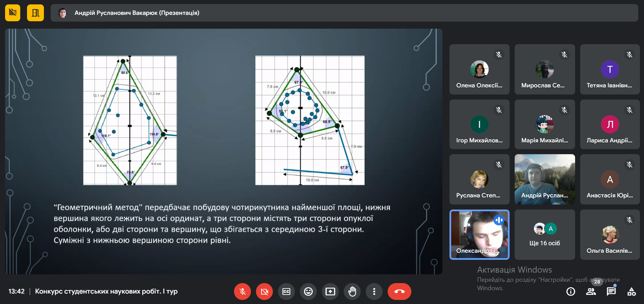Open the Activities shapes icon
644x304 pixels.
click(x=632, y=292)
